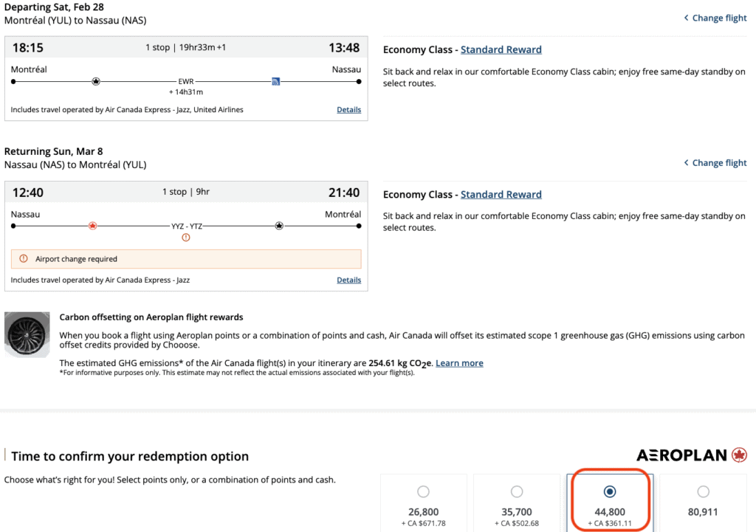
Task: Click the Star Alliance icon near Montréal on the return flight
Action: coord(279,226)
